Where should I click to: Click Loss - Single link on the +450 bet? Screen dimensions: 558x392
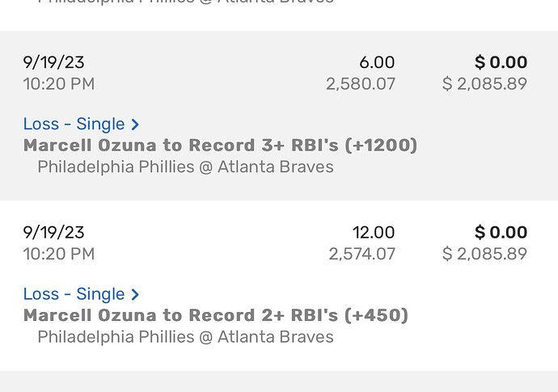tap(74, 294)
